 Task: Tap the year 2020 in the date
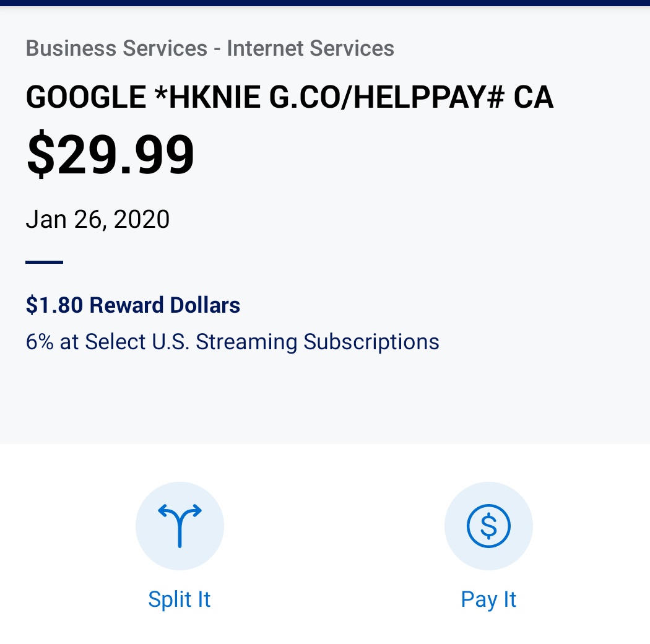point(141,219)
